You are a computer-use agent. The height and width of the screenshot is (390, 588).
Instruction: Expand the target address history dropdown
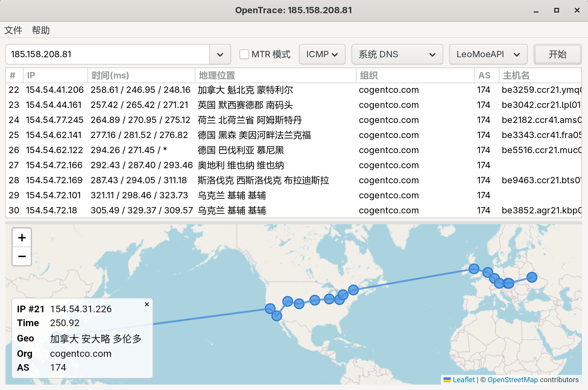(220, 55)
